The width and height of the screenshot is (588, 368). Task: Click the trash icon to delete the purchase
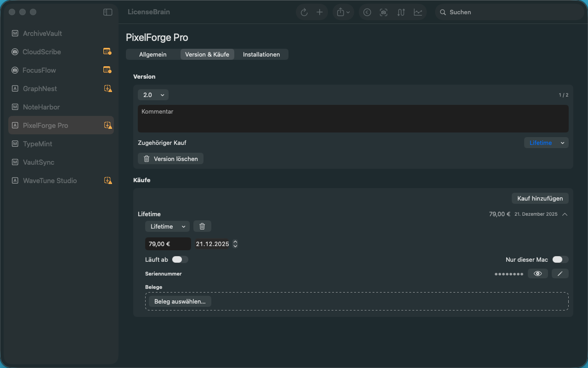pos(202,226)
